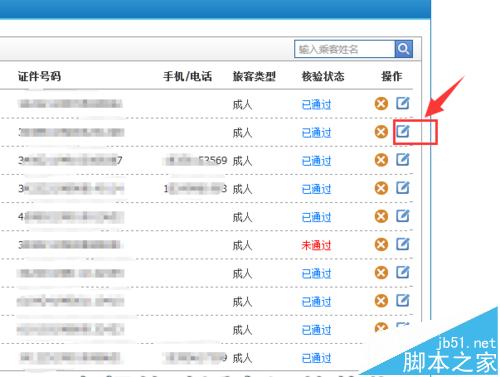Delete passenger with phone ending 53569

coord(381,160)
